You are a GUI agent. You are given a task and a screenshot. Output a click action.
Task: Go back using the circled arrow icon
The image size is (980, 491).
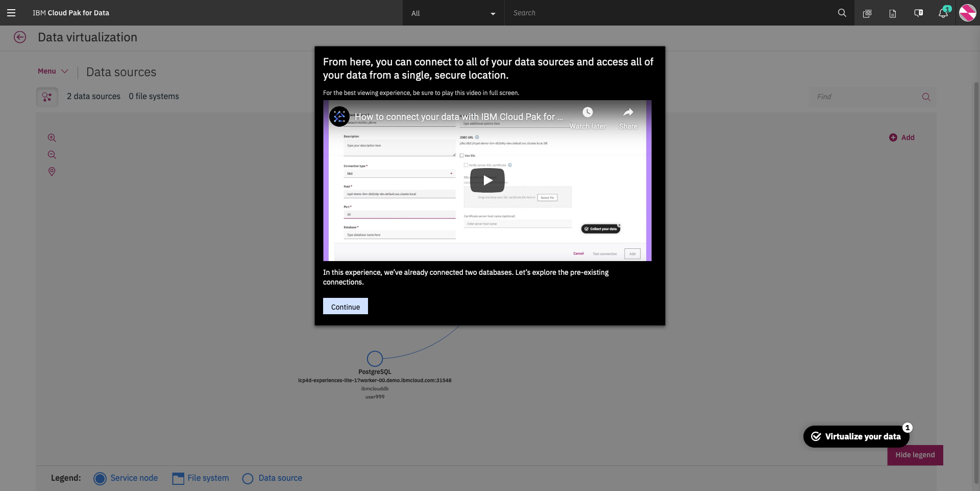[20, 37]
